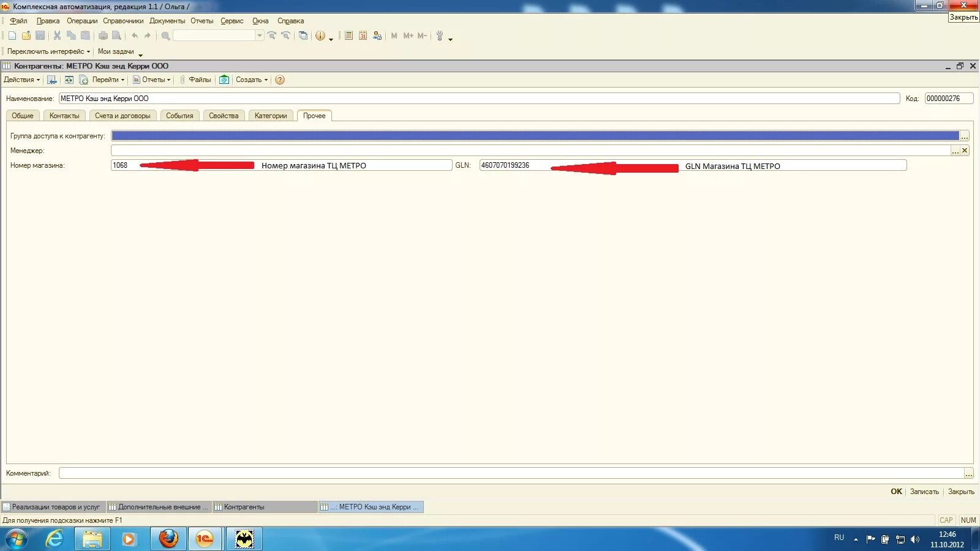
Task: Click the Find previous icon
Action: coord(285,36)
